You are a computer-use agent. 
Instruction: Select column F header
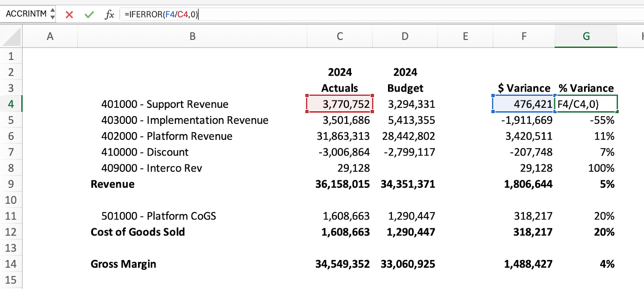pos(524,37)
